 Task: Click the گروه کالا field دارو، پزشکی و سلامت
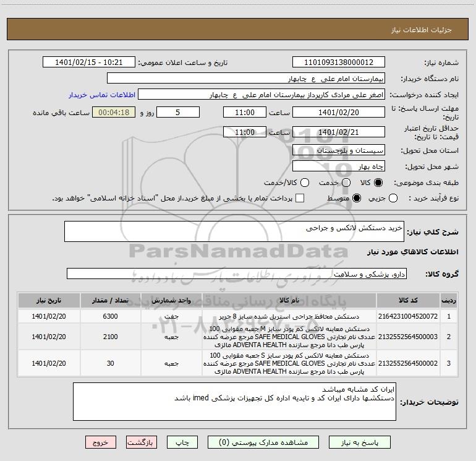tap(237, 274)
